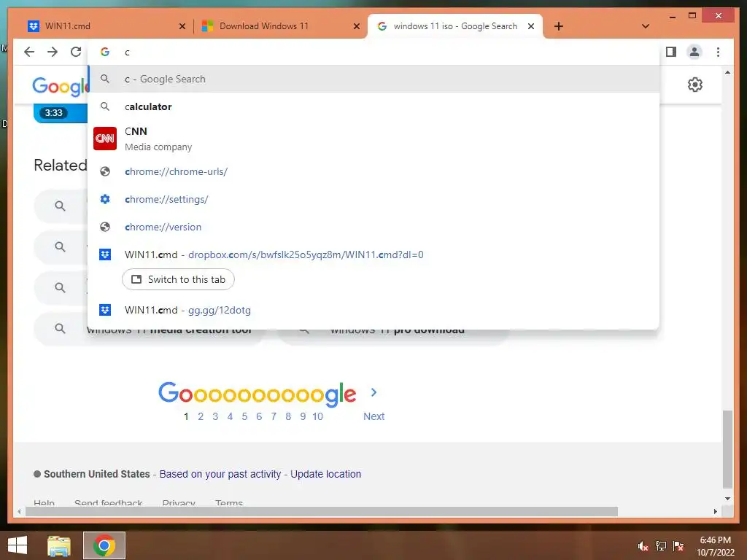Open Google quick settings gear
The height and width of the screenshot is (560, 747).
[x=694, y=85]
